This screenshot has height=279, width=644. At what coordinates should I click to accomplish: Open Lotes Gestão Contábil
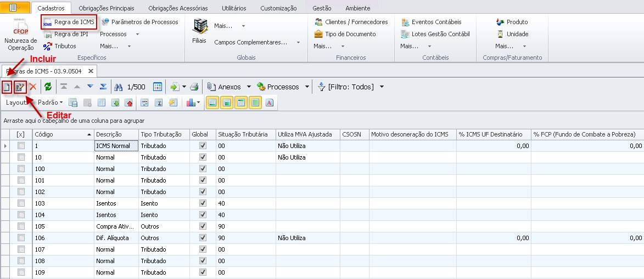[x=436, y=34]
